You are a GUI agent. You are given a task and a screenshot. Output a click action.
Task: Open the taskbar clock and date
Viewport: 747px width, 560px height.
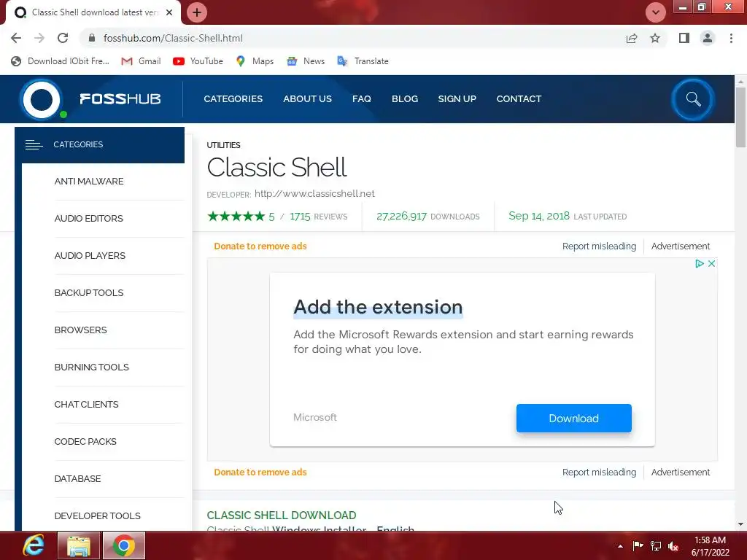[x=711, y=546]
